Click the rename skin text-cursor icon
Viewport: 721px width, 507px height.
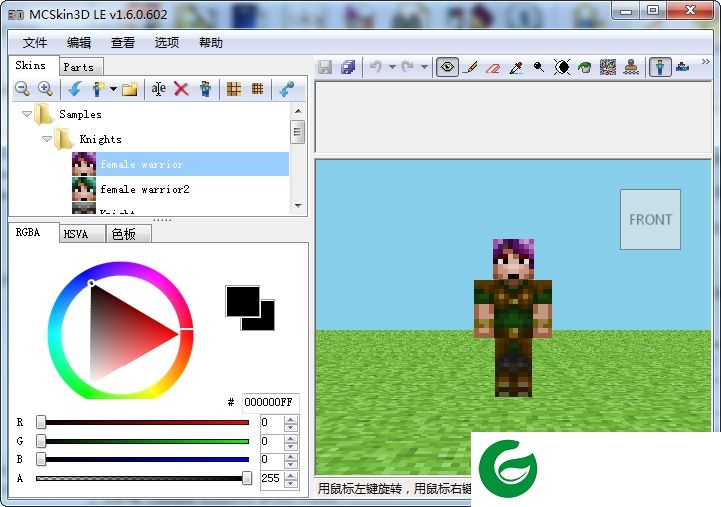[x=159, y=88]
